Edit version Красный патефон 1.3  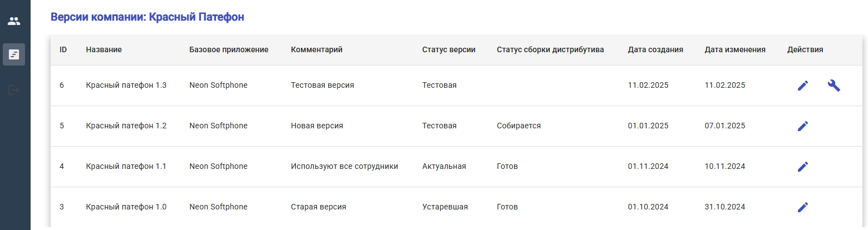[802, 86]
